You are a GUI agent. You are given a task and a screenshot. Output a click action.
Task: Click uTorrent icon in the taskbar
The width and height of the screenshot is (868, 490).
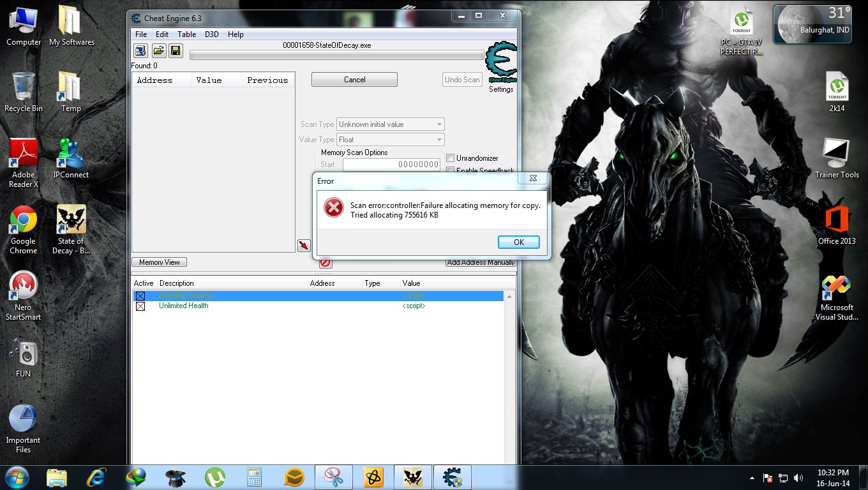(215, 477)
